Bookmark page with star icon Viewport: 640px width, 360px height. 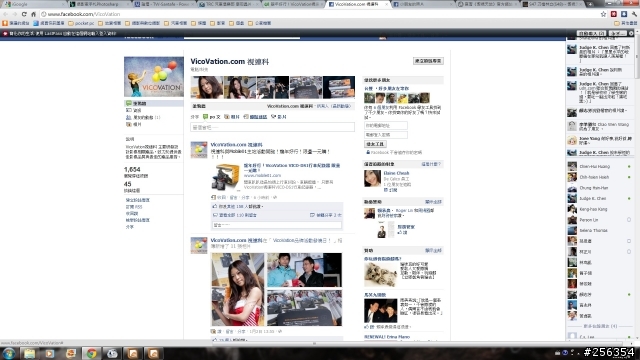[603, 14]
